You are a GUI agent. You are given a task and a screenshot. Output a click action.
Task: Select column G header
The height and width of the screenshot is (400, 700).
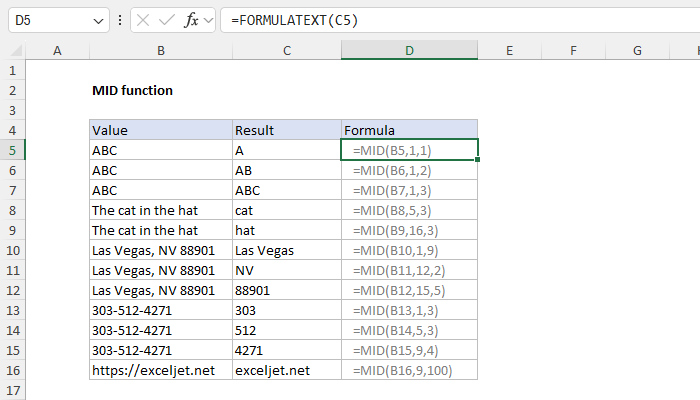(637, 50)
